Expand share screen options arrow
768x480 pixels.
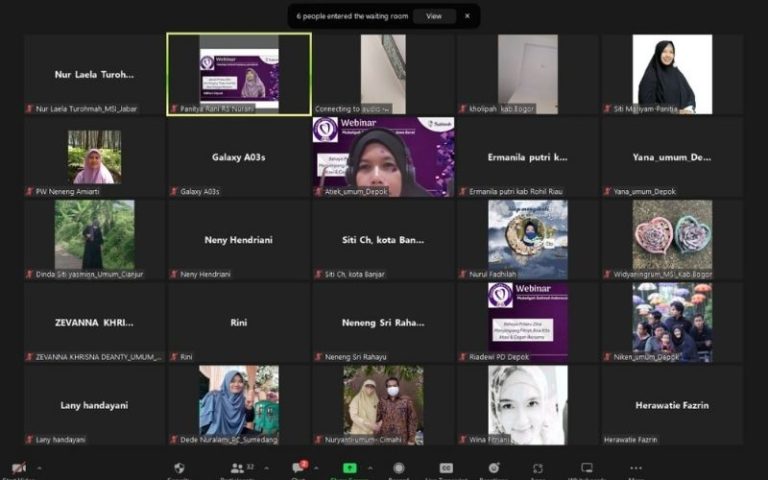[372, 468]
